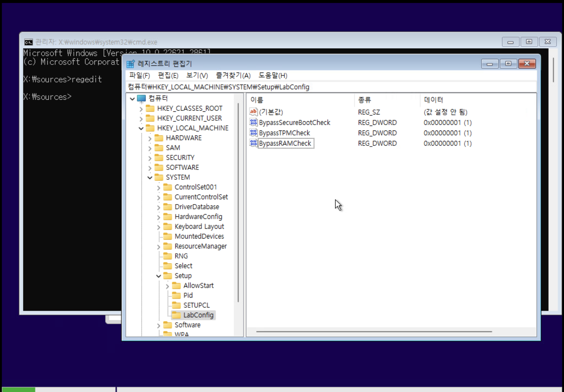Image resolution: width=564 pixels, height=392 pixels.
Task: Click the cmd.exe window title icon
Action: (29, 42)
